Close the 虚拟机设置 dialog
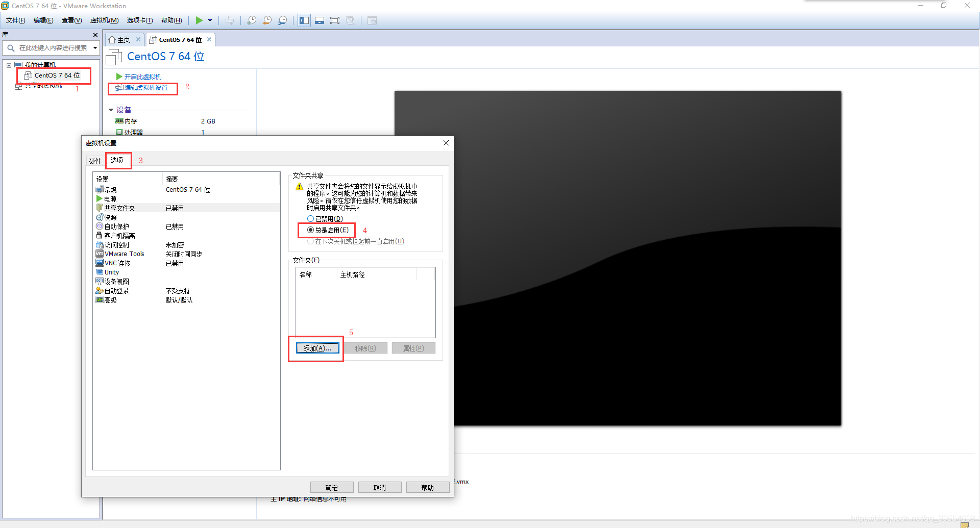Image resolution: width=980 pixels, height=528 pixels. pos(446,143)
